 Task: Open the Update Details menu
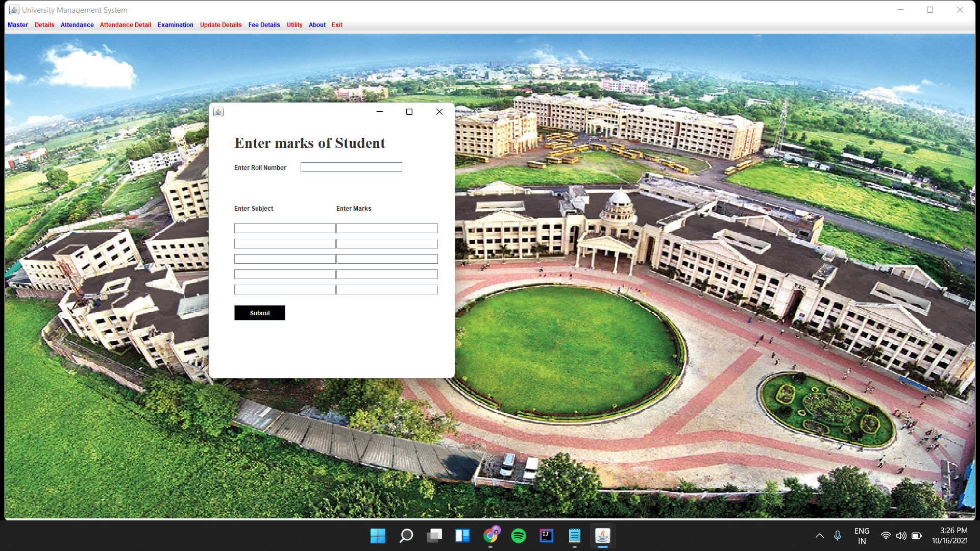(x=220, y=25)
